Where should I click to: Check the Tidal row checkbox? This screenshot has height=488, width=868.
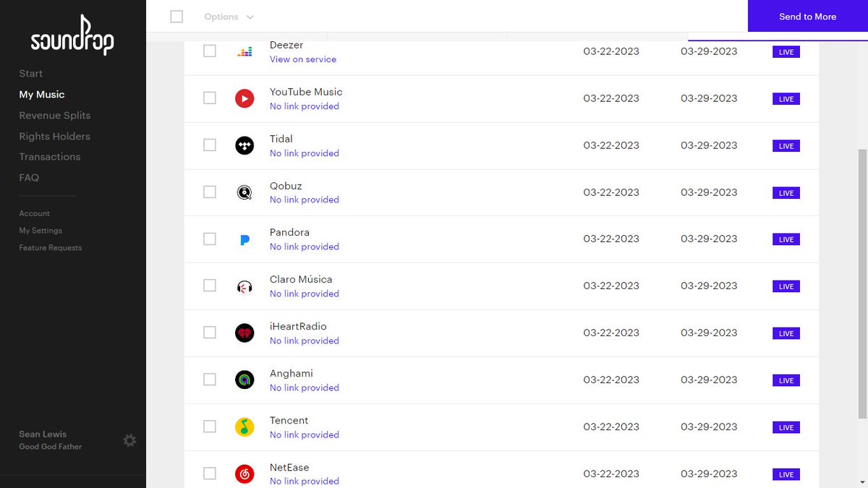tap(210, 145)
